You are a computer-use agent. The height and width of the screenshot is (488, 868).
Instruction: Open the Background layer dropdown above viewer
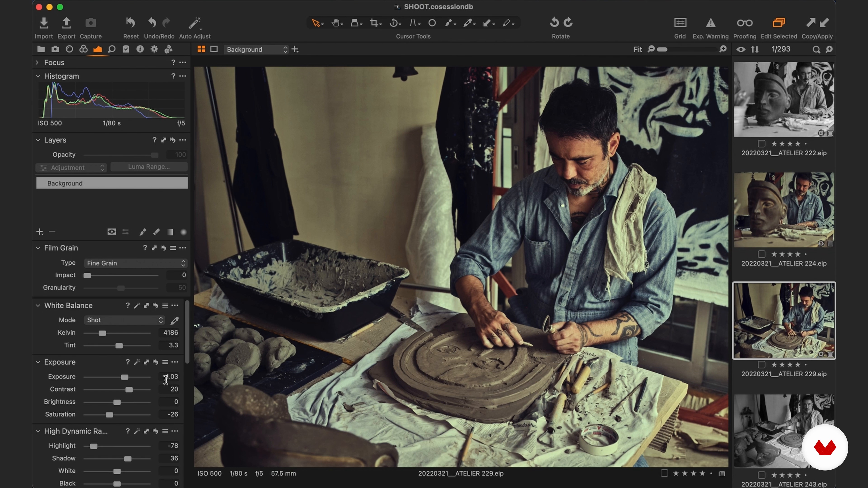(x=257, y=49)
